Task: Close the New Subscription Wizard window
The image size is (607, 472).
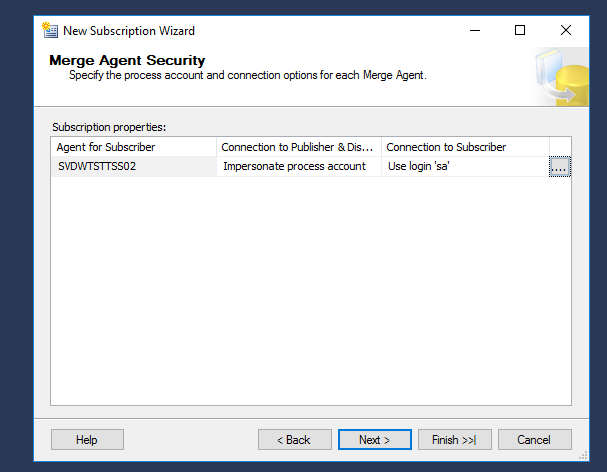Action: point(566,30)
